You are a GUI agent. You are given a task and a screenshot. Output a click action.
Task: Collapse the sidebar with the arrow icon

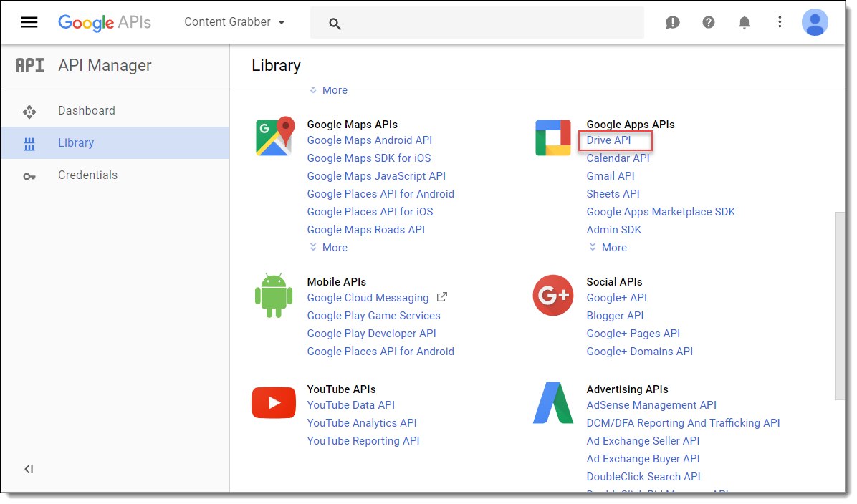click(29, 469)
